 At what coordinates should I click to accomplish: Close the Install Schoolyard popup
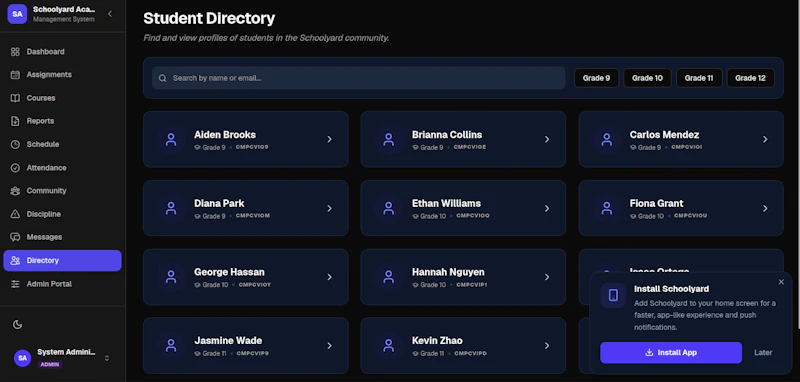click(781, 282)
